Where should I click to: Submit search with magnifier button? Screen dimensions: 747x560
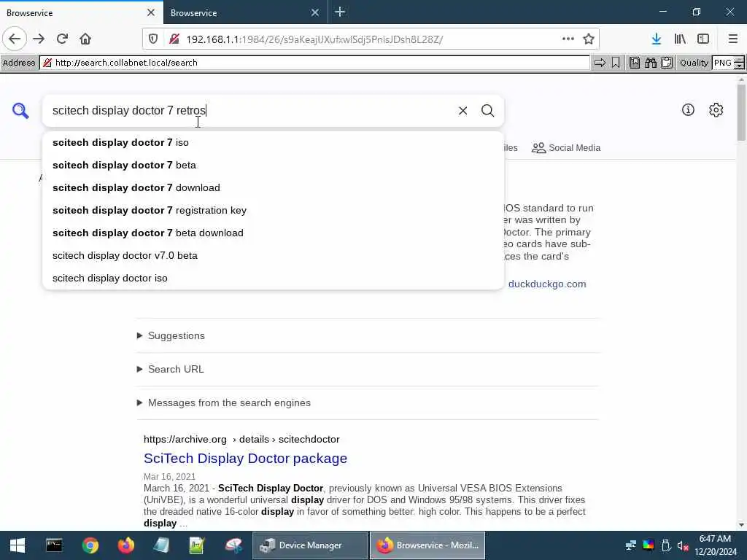(487, 111)
